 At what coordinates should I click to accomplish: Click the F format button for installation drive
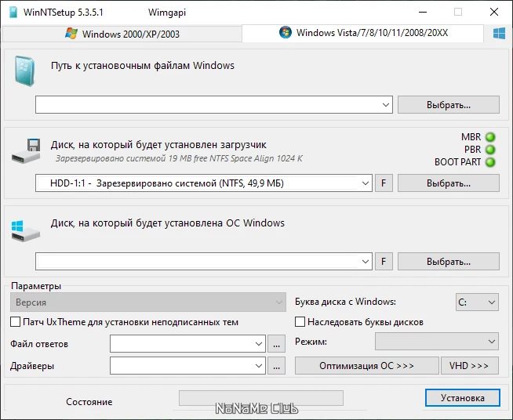click(384, 262)
